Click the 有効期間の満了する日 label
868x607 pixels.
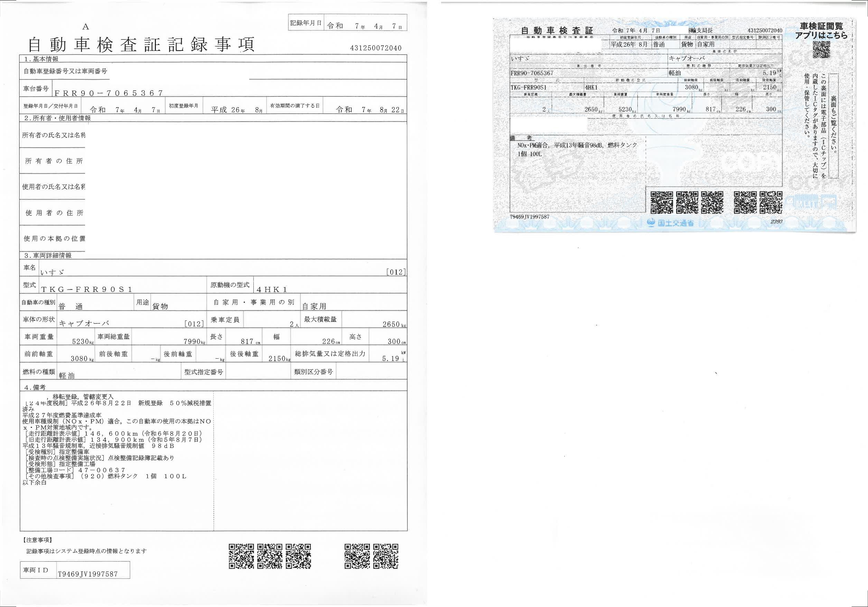[295, 106]
